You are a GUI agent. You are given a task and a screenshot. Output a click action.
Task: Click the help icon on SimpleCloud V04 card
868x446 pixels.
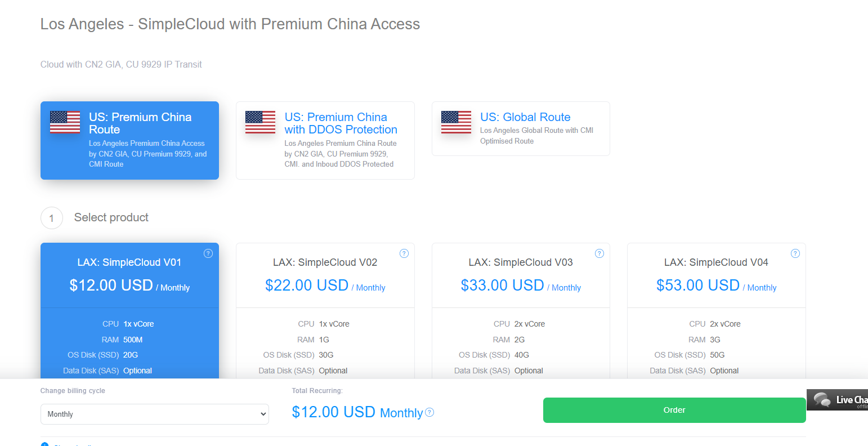[795, 253]
